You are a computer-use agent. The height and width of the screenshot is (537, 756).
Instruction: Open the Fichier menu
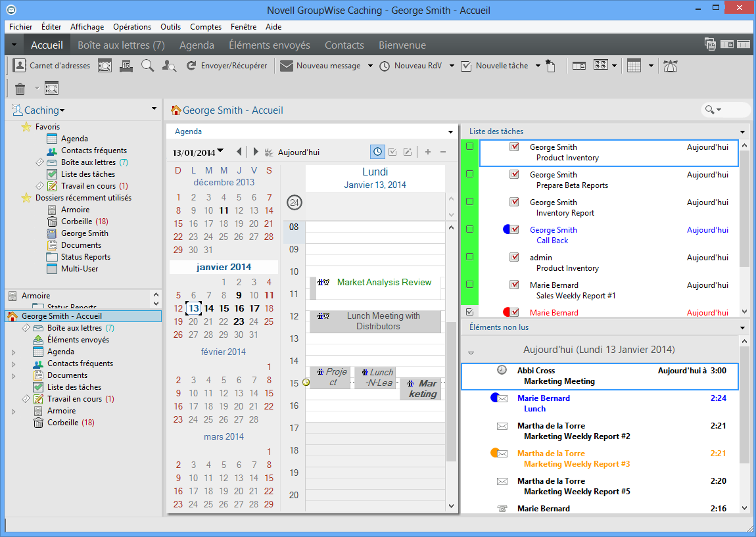[x=21, y=27]
